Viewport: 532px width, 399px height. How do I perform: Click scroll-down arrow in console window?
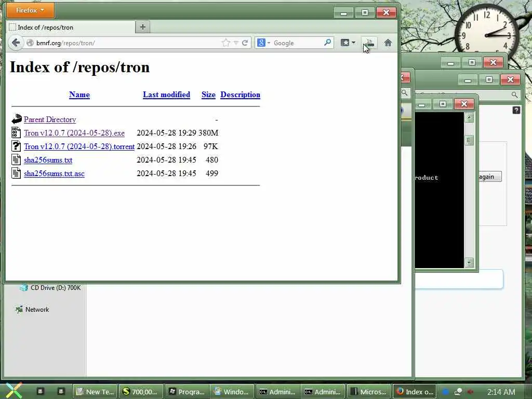469,262
